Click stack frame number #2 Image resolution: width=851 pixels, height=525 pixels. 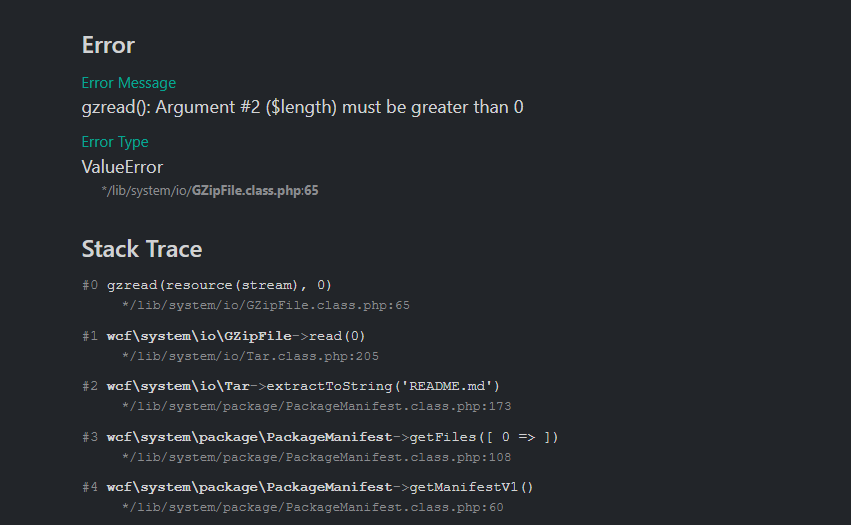pyautogui.click(x=91, y=386)
